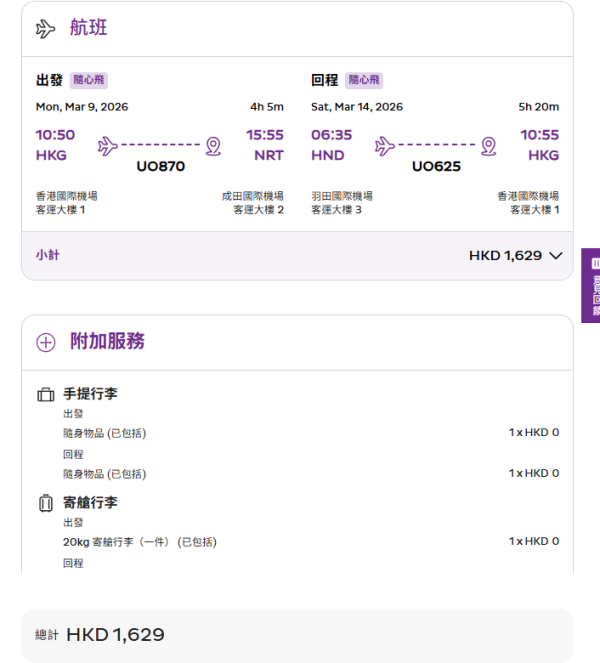Click departure time 06:35
The image size is (600, 663).
(332, 135)
